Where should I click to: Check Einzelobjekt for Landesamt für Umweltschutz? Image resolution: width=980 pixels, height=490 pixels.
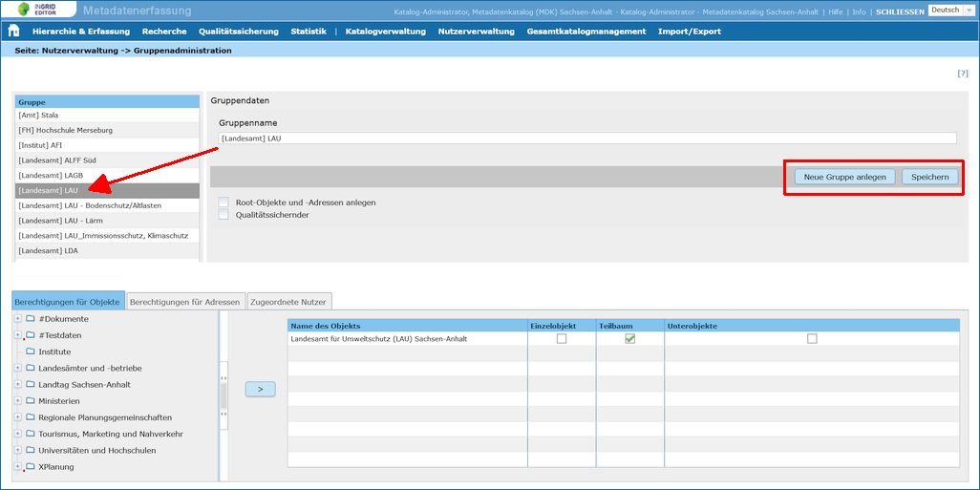coord(562,339)
